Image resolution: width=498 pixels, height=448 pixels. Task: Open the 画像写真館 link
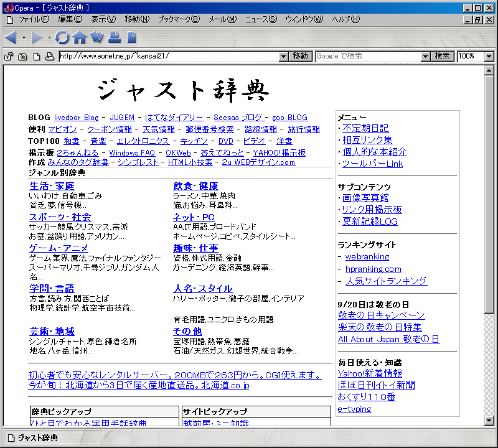tap(365, 198)
